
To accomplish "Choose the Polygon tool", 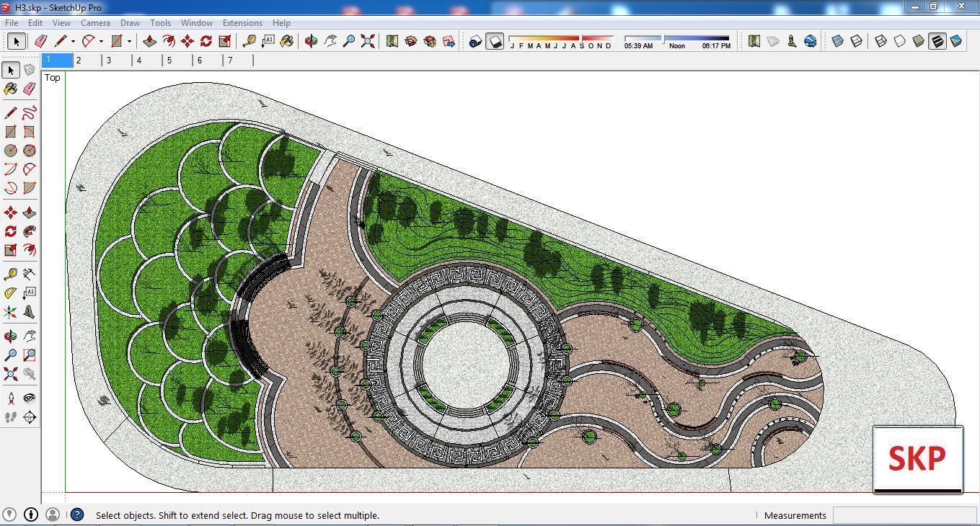I will (29, 151).
